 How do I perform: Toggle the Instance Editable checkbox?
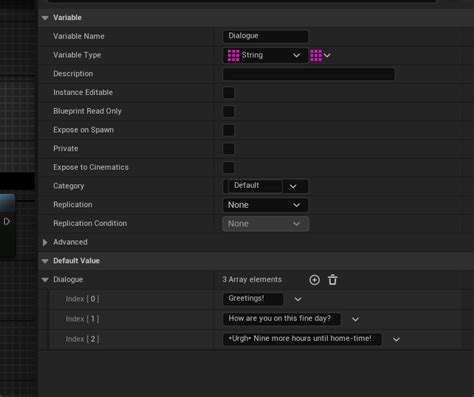tap(229, 93)
